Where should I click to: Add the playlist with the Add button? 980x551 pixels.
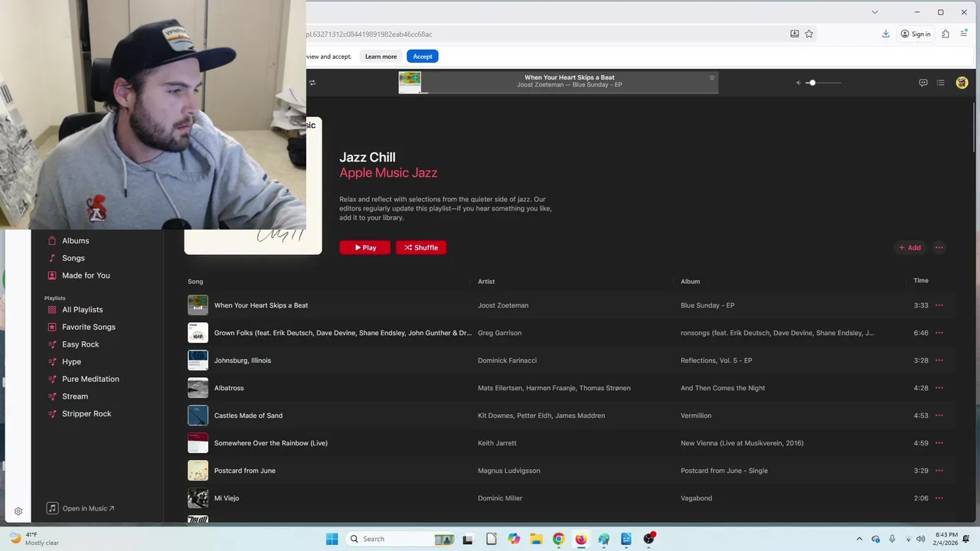[910, 247]
